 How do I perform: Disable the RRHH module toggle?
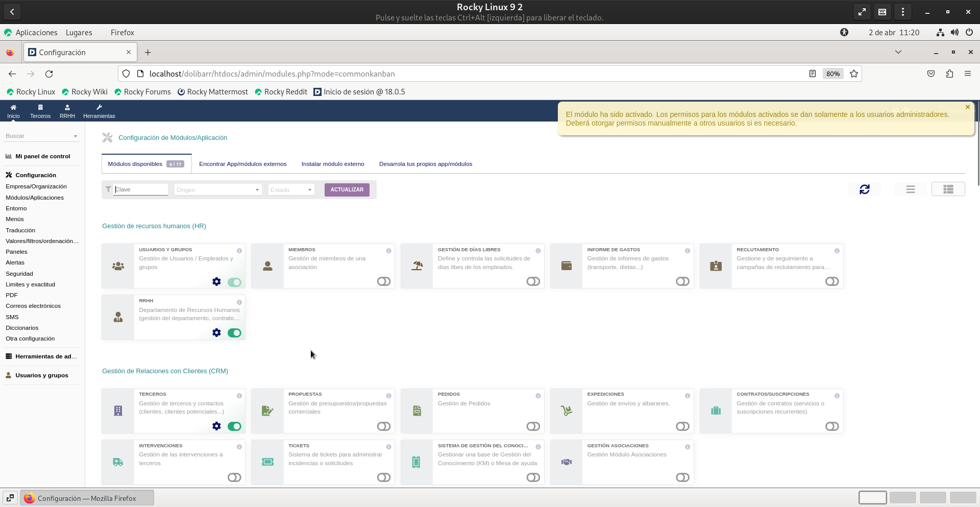pos(234,333)
